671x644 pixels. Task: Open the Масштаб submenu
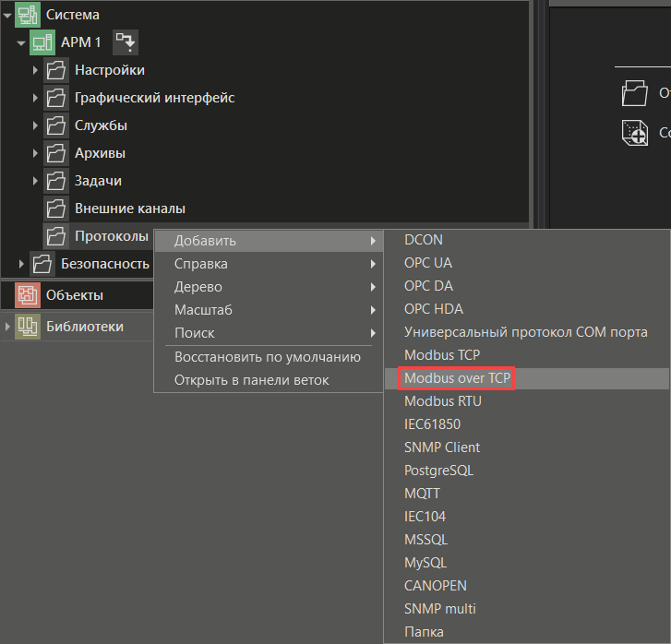pos(269,310)
